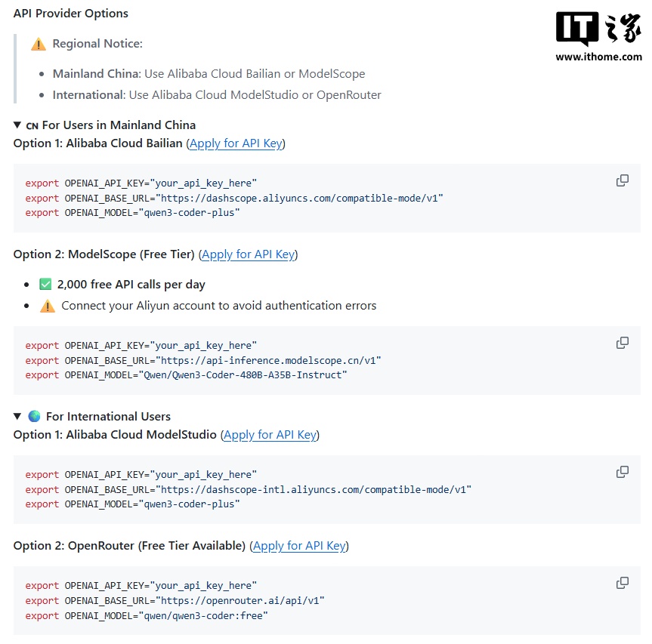Open Apply for API Key link for ModelScope
Screen dimensions: 652x644
(x=249, y=254)
